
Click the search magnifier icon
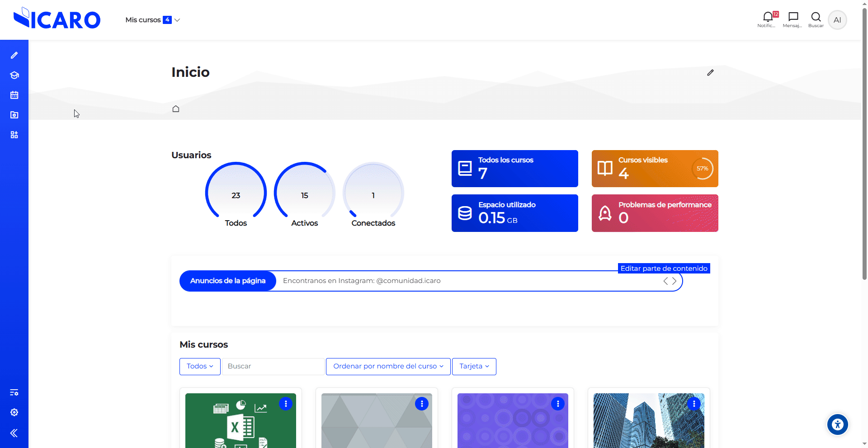pos(816,18)
